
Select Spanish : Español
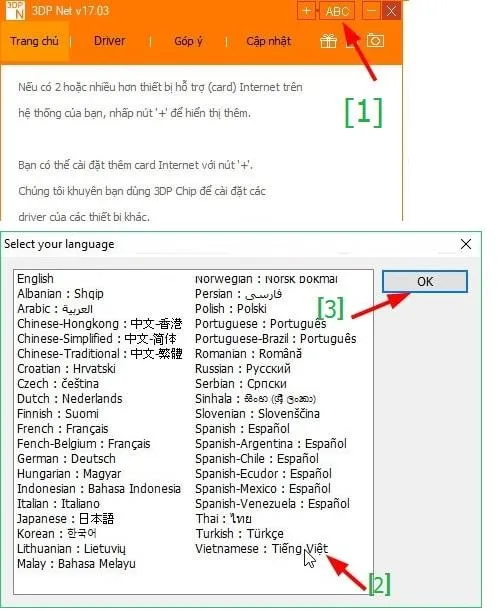[x=242, y=429]
